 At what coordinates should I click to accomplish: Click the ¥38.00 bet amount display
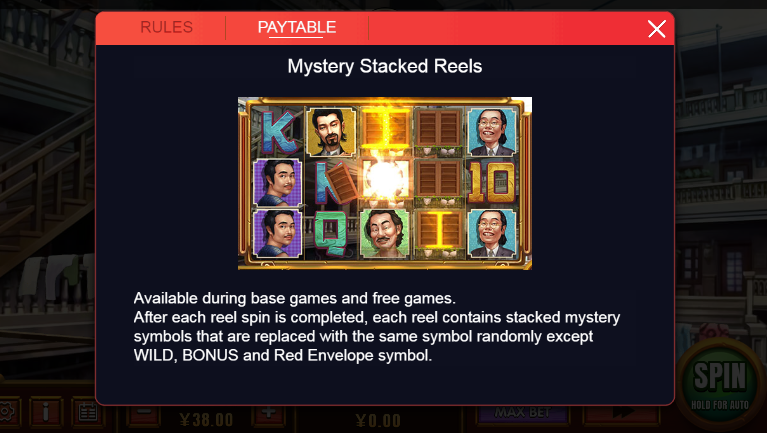[x=206, y=420]
